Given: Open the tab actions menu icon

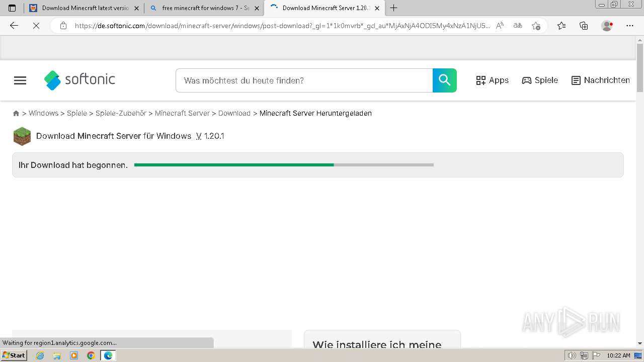Looking at the screenshot, I should (x=12, y=8).
